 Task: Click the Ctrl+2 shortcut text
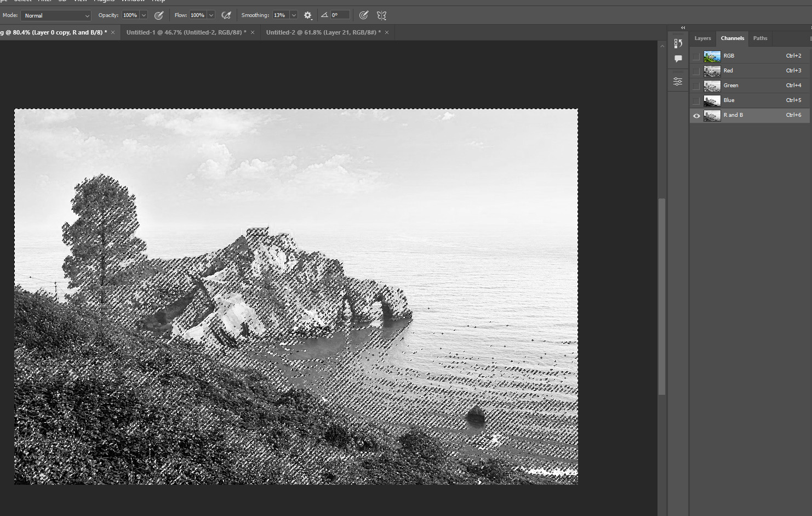pyautogui.click(x=793, y=56)
